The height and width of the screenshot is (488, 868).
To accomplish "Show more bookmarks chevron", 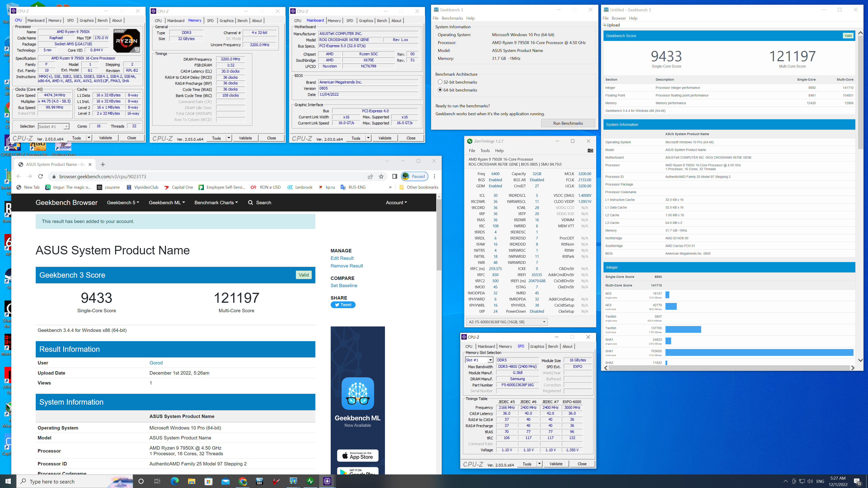I will [390, 187].
